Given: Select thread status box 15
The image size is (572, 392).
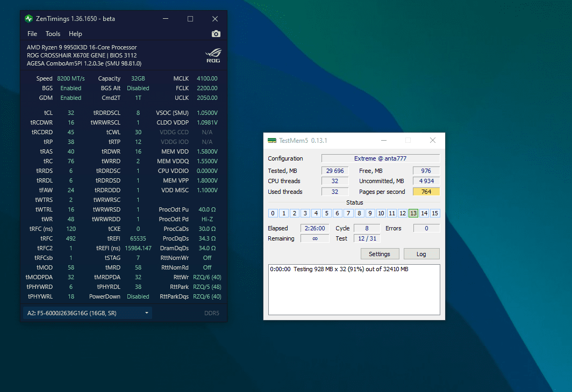Looking at the screenshot, I should [x=435, y=213].
